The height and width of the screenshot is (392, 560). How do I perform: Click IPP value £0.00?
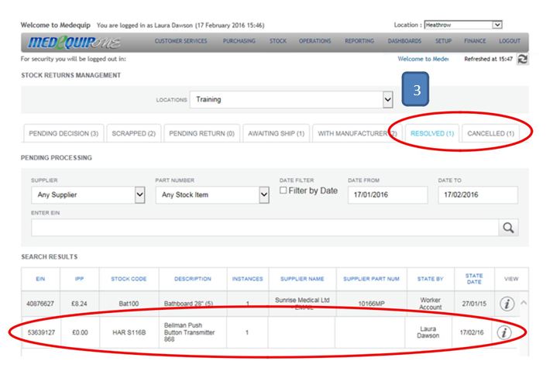(x=80, y=332)
